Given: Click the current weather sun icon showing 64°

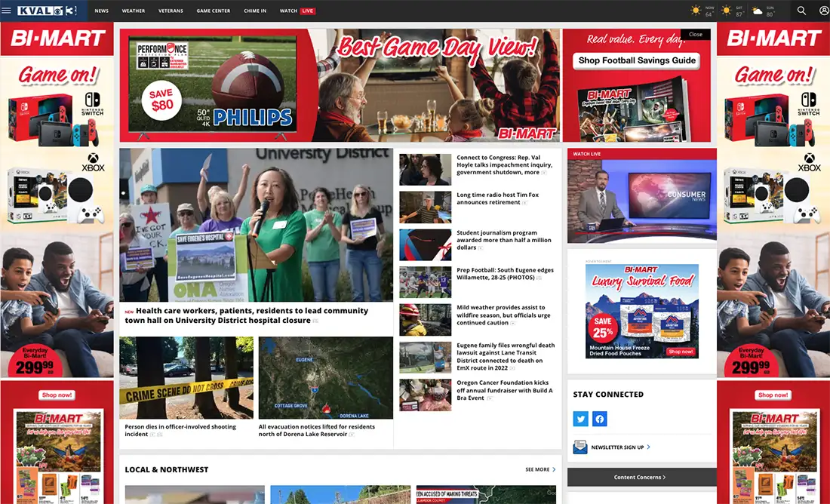Looking at the screenshot, I should pos(696,11).
